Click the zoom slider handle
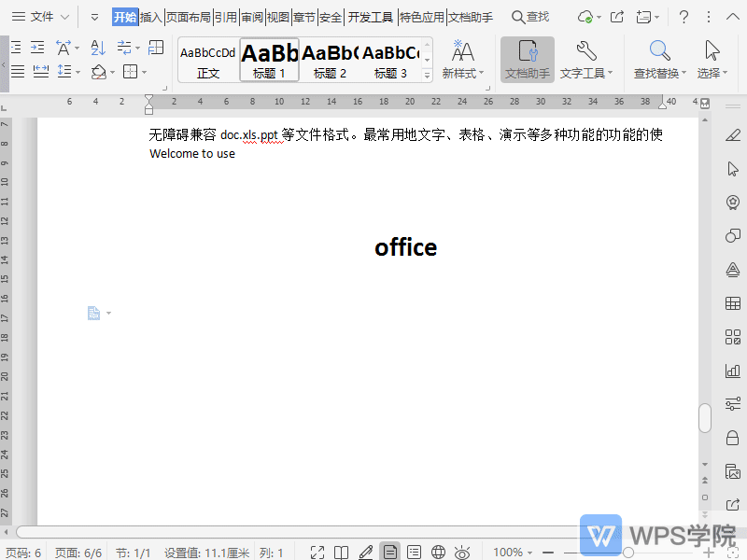This screenshot has height=560, width=747. point(628,553)
